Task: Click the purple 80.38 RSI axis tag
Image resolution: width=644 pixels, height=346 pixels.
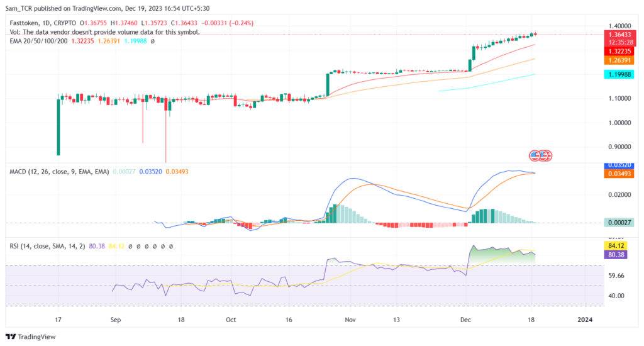Action: [616, 255]
